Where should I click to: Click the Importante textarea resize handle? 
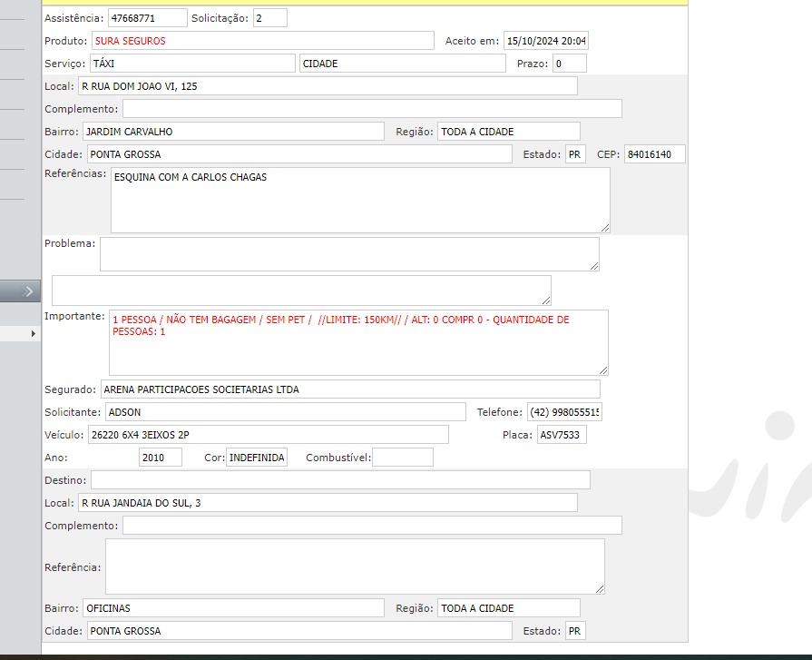click(x=603, y=370)
